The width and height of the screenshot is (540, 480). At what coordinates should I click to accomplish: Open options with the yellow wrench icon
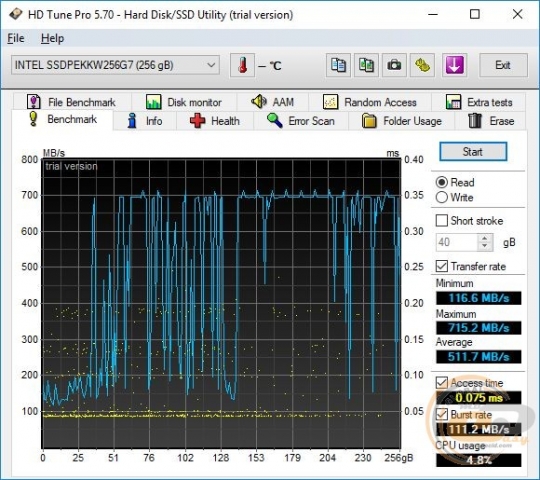(422, 65)
